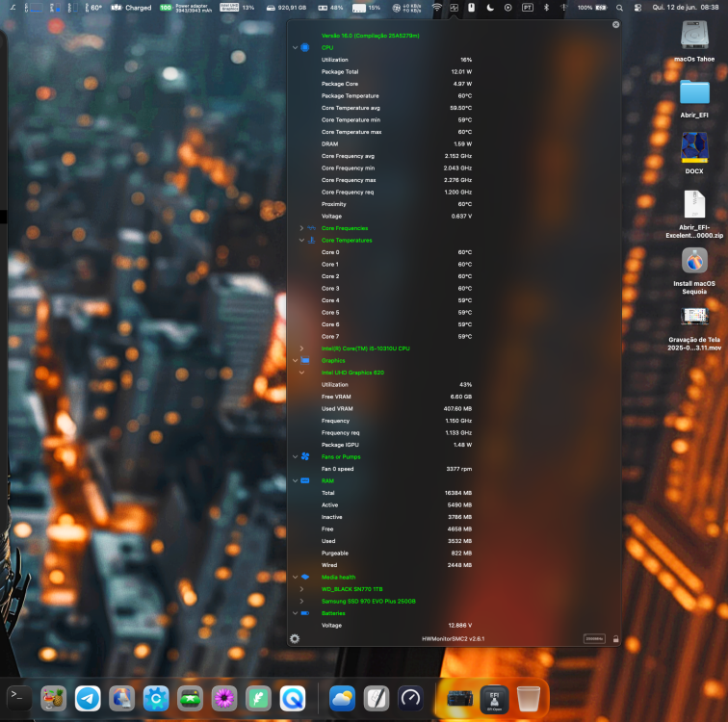Screen dimensions: 728x722
Task: Click the Graphics card icon
Action: pos(305,361)
